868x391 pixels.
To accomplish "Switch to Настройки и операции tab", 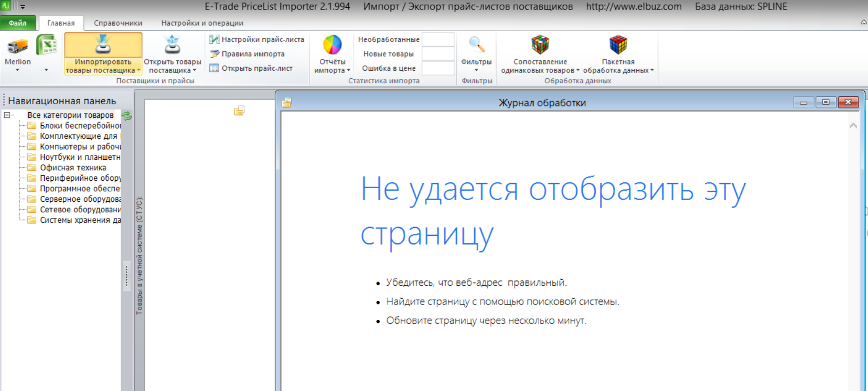I will [x=202, y=23].
